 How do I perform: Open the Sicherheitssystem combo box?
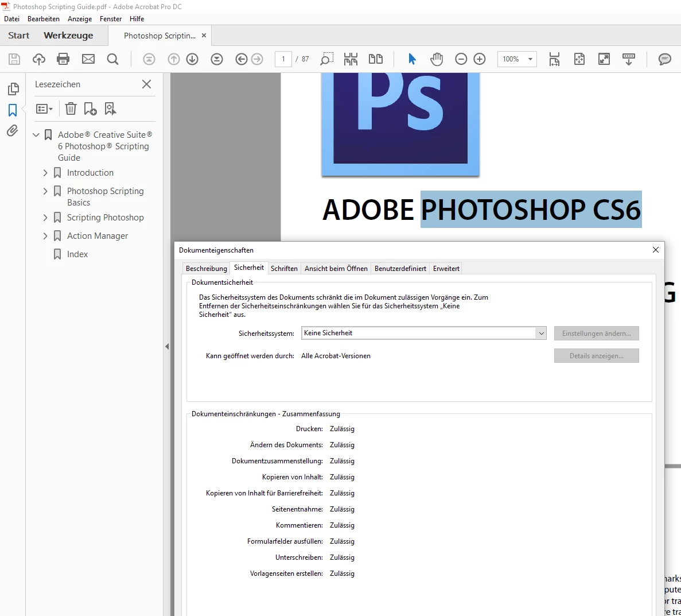coord(423,333)
